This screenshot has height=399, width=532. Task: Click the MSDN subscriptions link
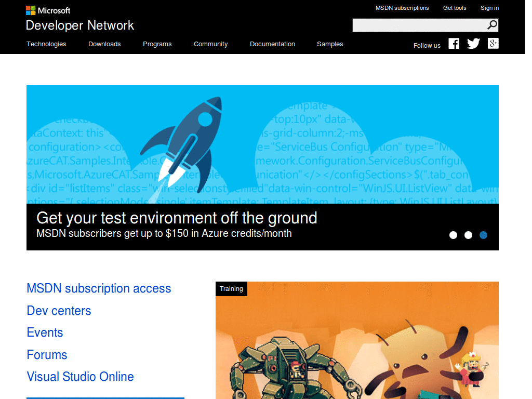pyautogui.click(x=402, y=8)
